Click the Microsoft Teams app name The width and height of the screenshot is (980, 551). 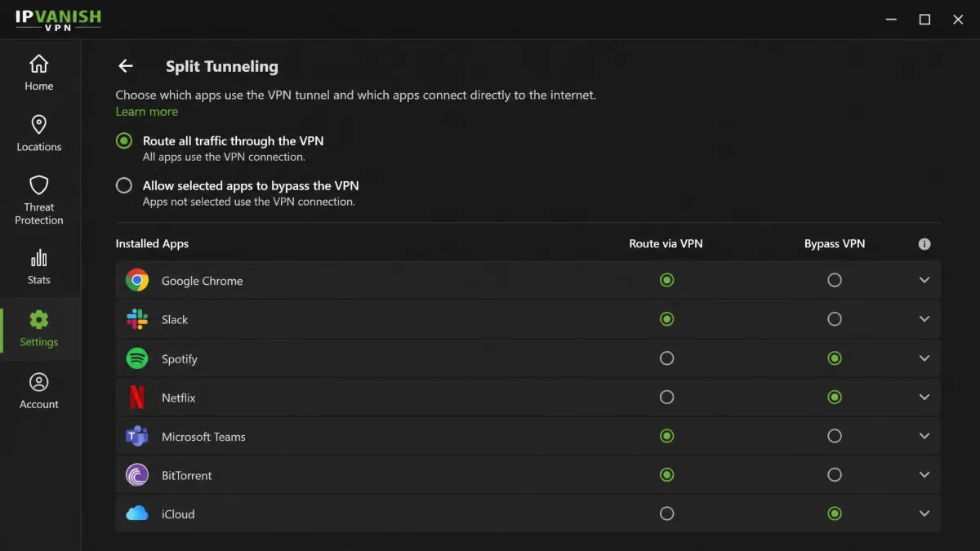[x=203, y=437]
